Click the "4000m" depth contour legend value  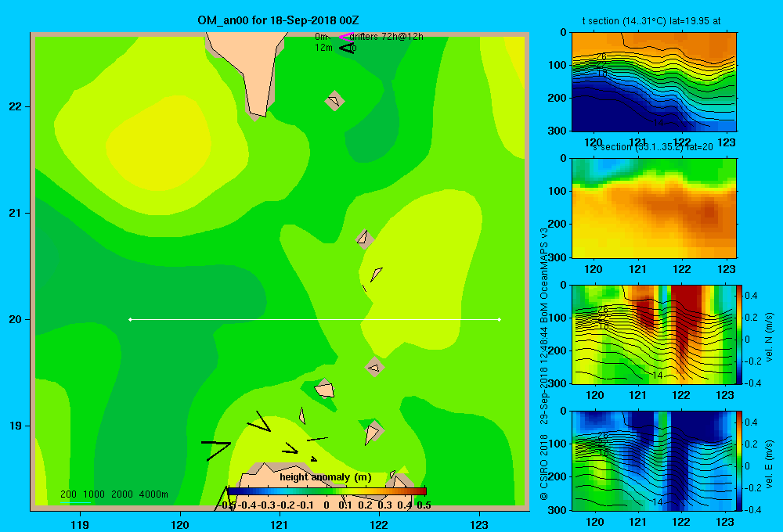coord(153,494)
